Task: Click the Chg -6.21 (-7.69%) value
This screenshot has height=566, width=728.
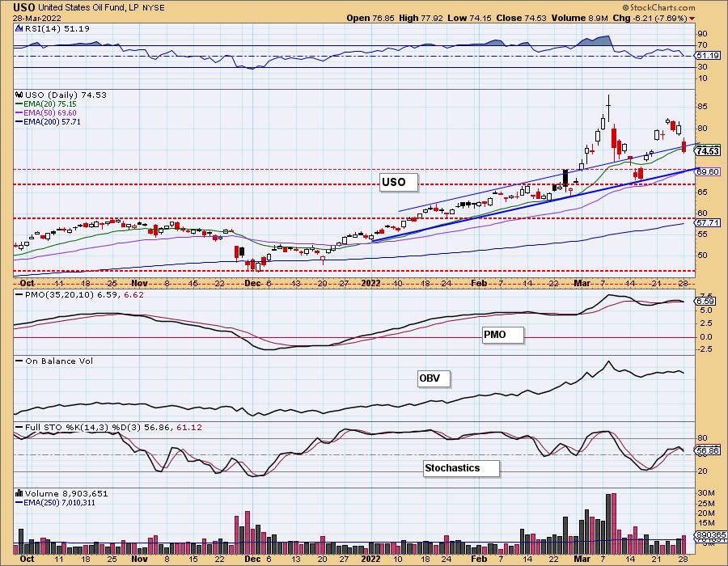Action: pos(650,18)
